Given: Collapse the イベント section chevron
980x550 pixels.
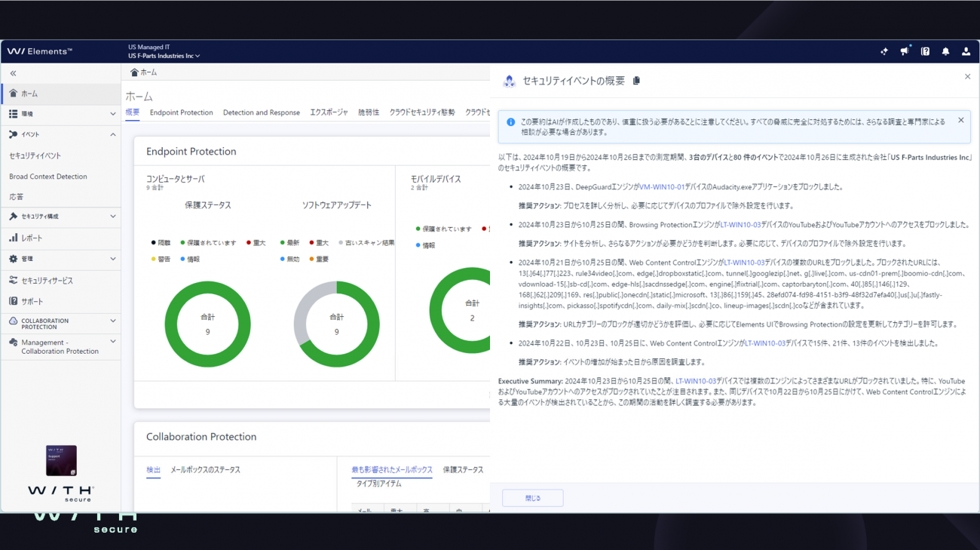Looking at the screenshot, I should pyautogui.click(x=113, y=134).
